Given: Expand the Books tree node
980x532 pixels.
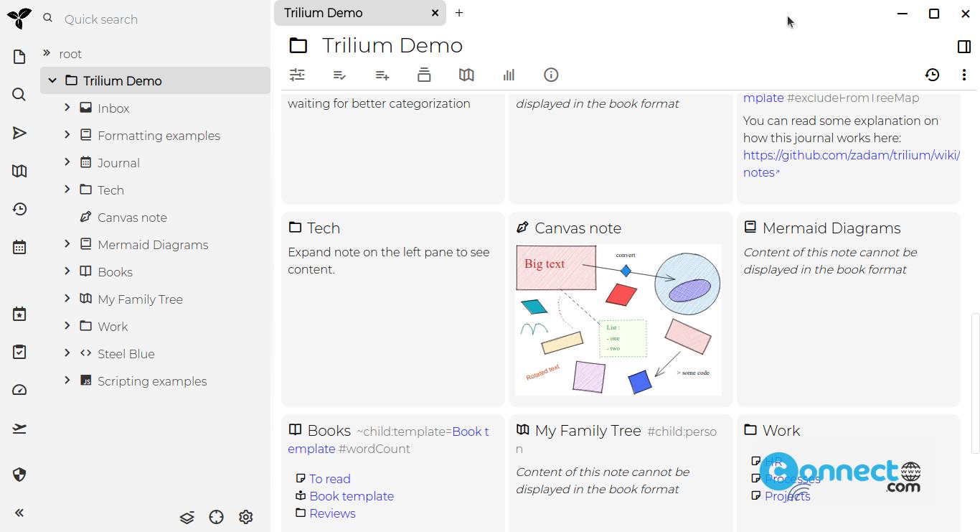Looking at the screenshot, I should [x=67, y=271].
